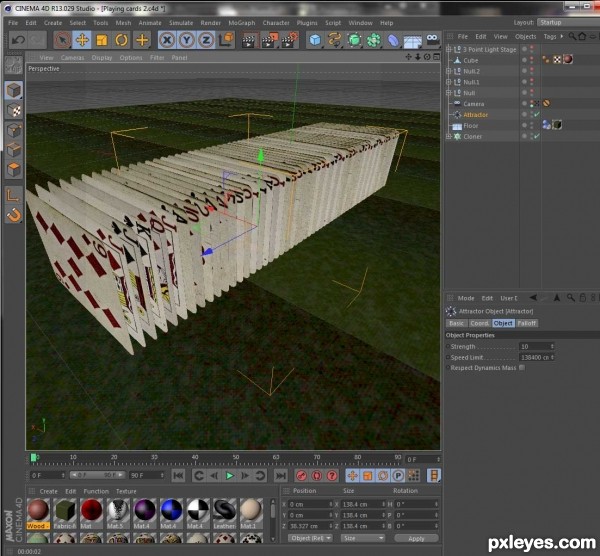The image size is (600, 556).
Task: Click Render View clapperboard icon
Action: coord(249,40)
